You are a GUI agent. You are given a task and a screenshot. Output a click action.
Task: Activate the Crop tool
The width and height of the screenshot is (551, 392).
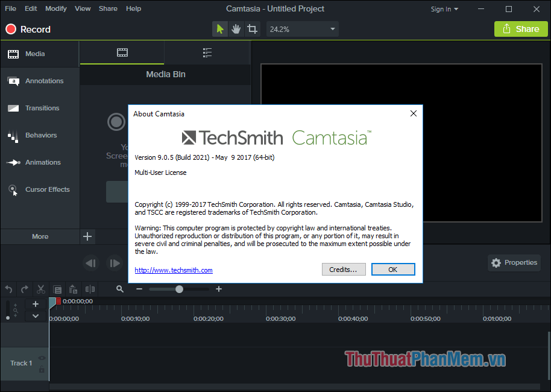252,28
